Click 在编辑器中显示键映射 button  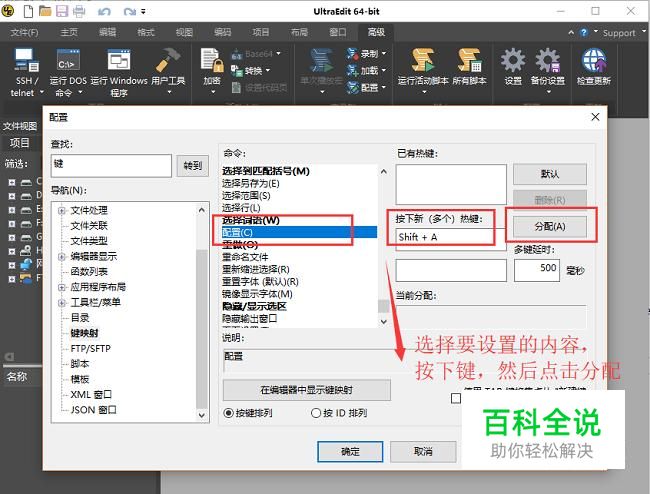pyautogui.click(x=306, y=390)
